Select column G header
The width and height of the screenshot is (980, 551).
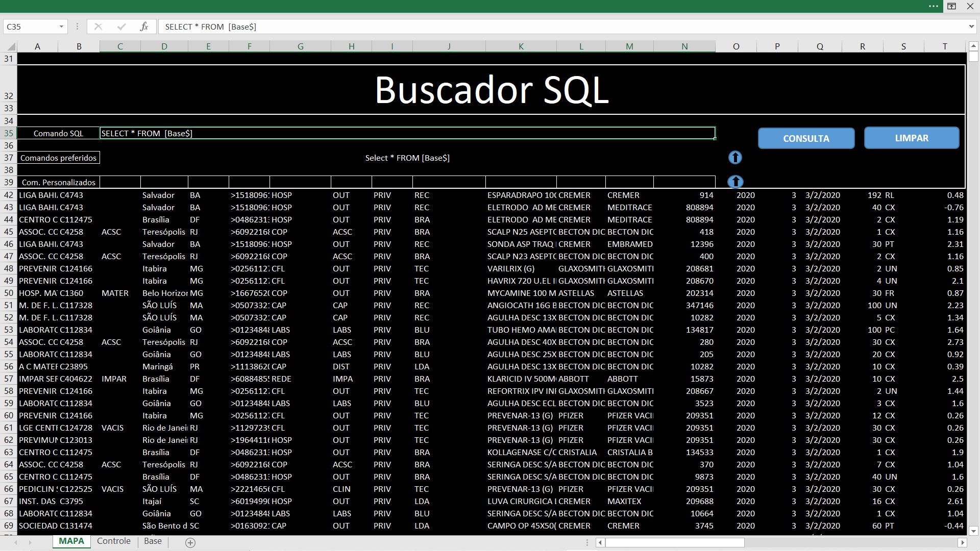(x=301, y=46)
